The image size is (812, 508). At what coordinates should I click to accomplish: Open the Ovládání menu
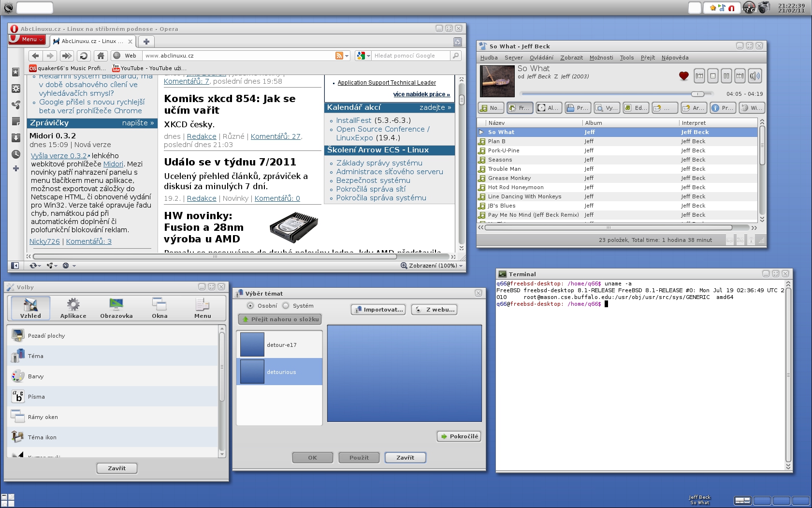[x=541, y=58]
